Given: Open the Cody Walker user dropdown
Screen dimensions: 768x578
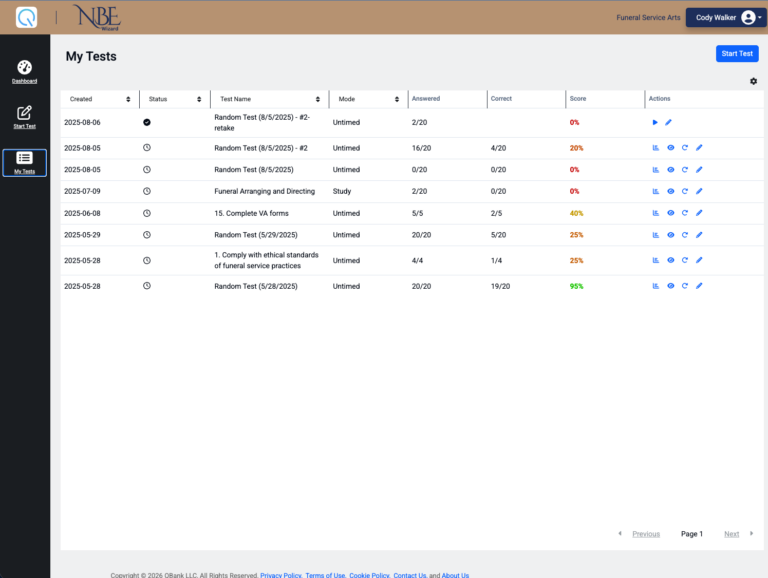Looking at the screenshot, I should coord(726,18).
